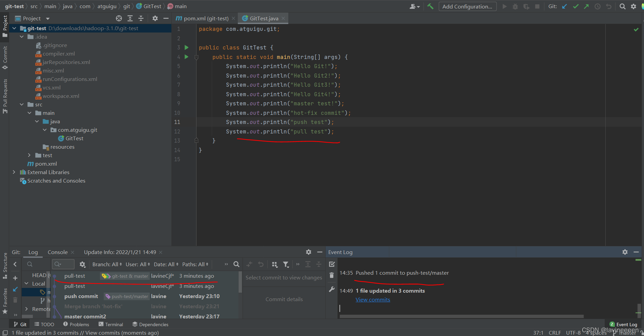Click Expand All icon in Project panel
Screen dimensions: 644x336
(130, 18)
